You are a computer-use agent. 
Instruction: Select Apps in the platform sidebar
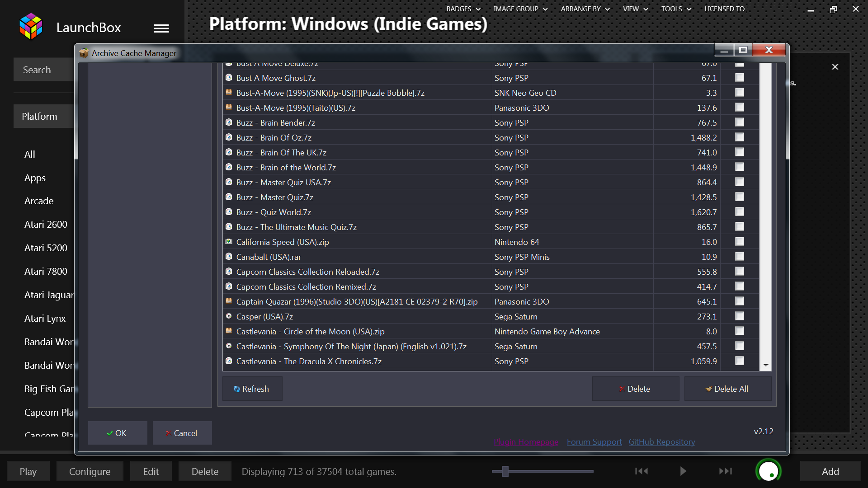[35, 178]
